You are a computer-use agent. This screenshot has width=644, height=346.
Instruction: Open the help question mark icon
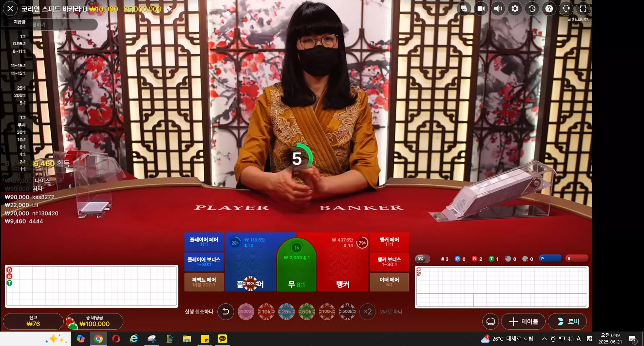pyautogui.click(x=549, y=9)
